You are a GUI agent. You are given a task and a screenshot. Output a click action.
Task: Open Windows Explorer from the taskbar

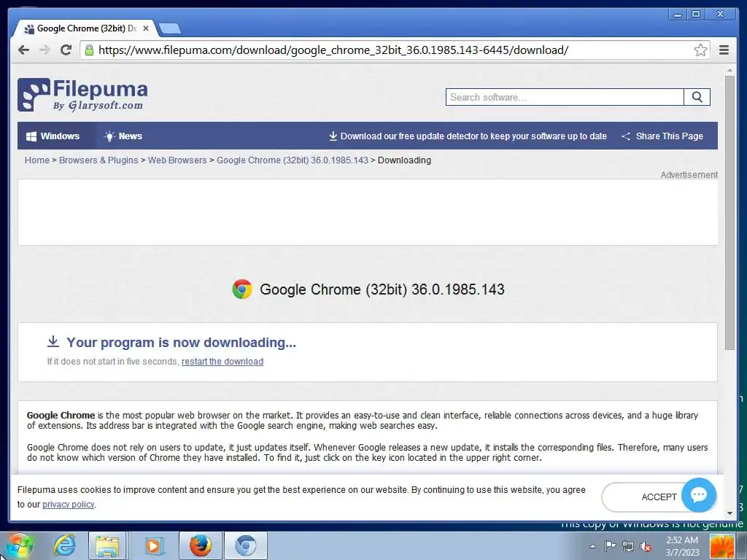pos(107,545)
